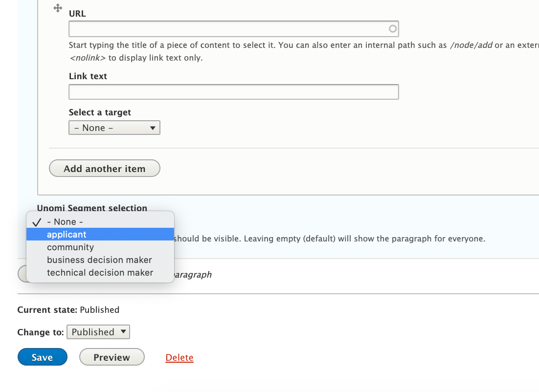This screenshot has height=392, width=539.
Task: Open the Preview of this content
Action: [112, 357]
